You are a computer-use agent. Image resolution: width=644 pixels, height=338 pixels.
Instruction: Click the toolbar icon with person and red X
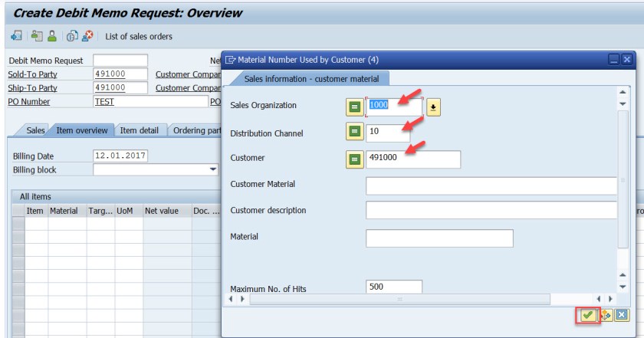pyautogui.click(x=87, y=36)
